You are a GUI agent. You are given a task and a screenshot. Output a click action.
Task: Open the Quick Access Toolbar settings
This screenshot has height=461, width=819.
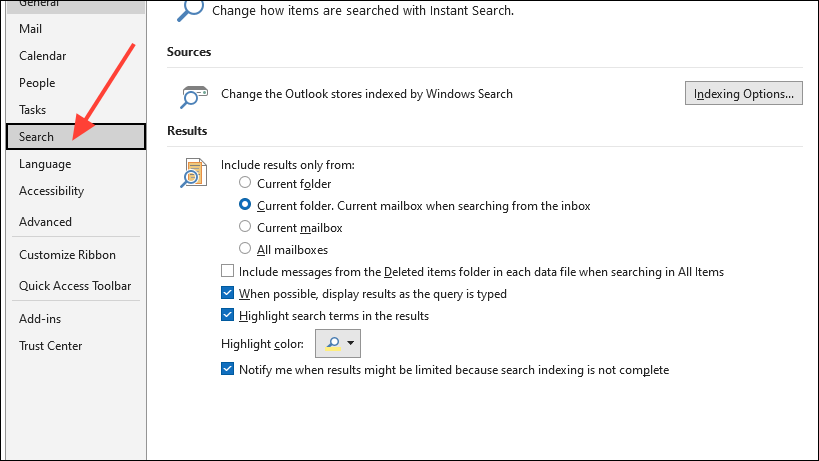point(75,286)
